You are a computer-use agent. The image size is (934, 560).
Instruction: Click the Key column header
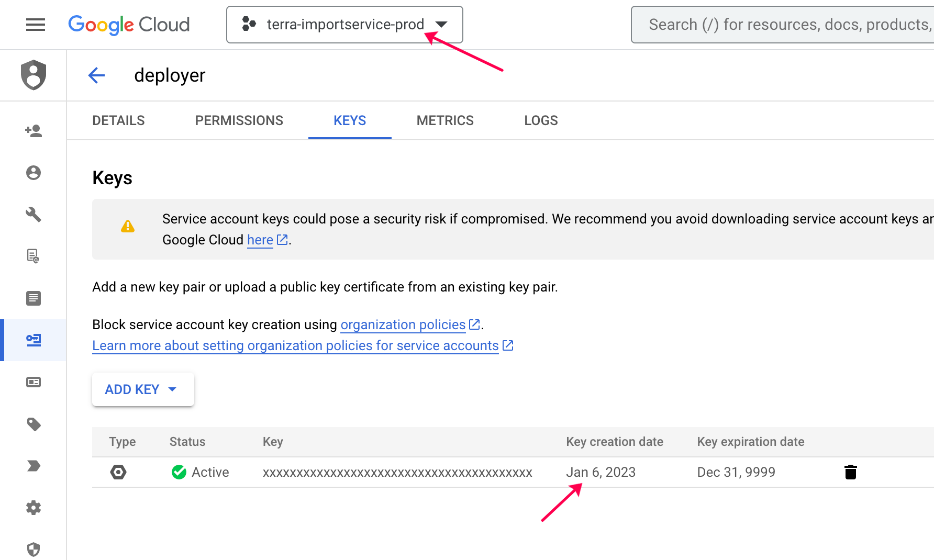click(273, 442)
